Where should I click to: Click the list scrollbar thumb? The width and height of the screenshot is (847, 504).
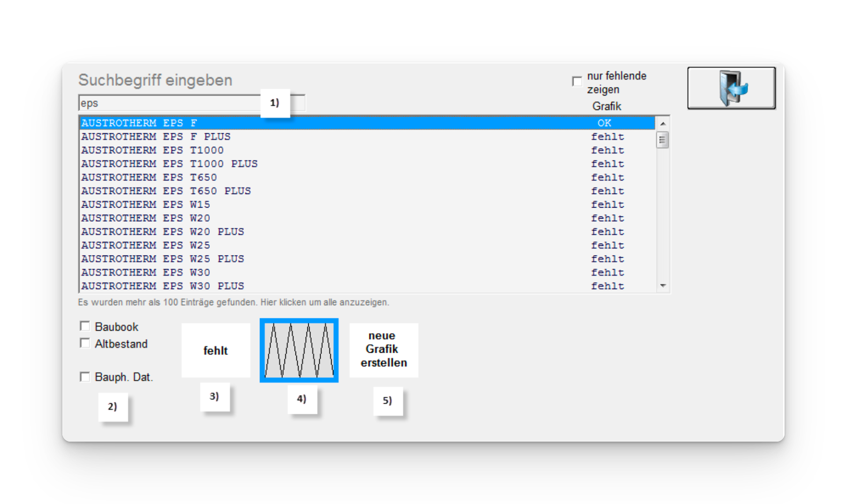pos(662,140)
